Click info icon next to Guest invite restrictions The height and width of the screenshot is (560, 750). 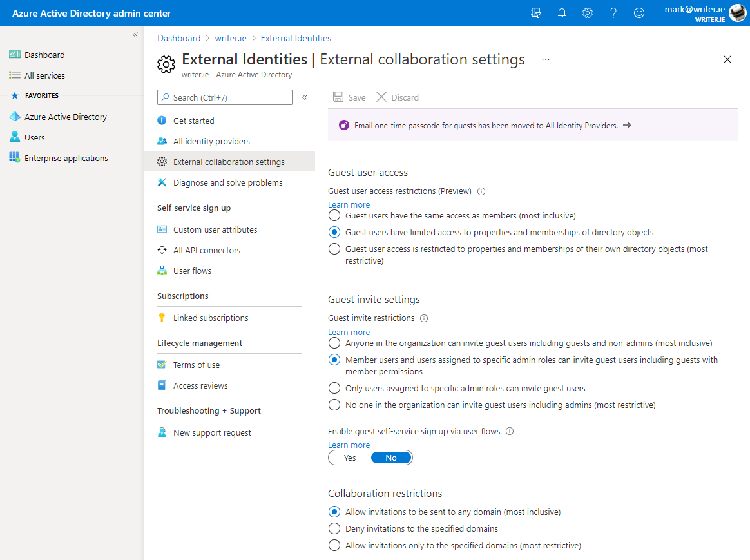[424, 318]
